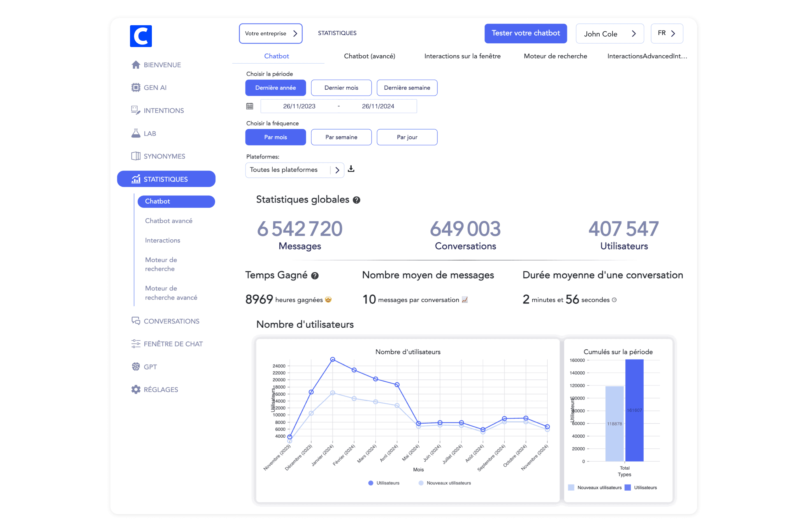Click help icon next to Temps Gagné
The image size is (807, 532).
(x=315, y=276)
